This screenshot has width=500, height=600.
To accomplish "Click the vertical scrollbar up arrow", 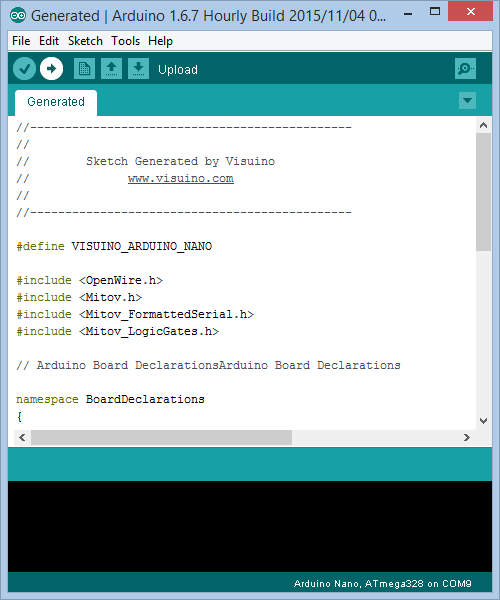I will [483, 125].
